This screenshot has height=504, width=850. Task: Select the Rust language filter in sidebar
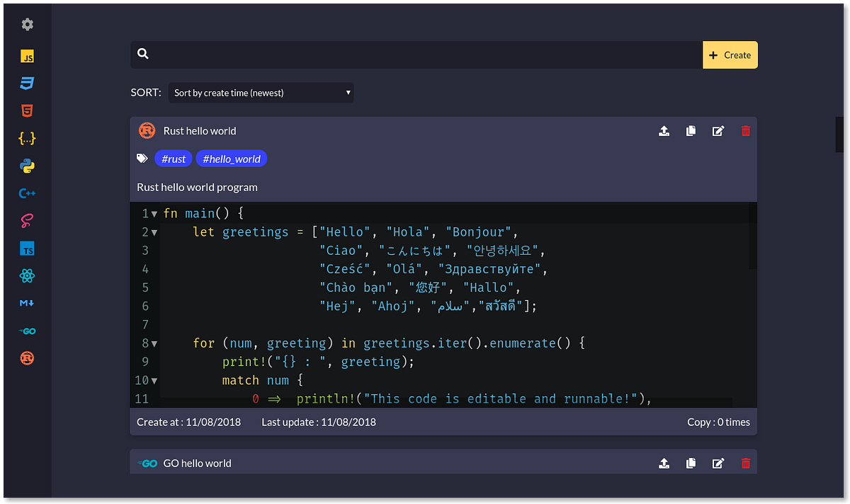click(x=27, y=358)
